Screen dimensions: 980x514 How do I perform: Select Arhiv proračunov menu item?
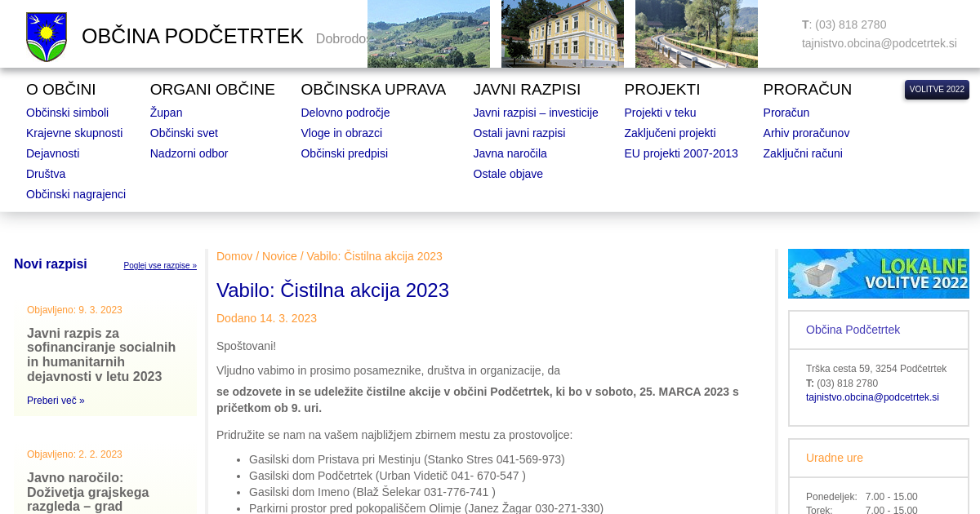click(806, 133)
